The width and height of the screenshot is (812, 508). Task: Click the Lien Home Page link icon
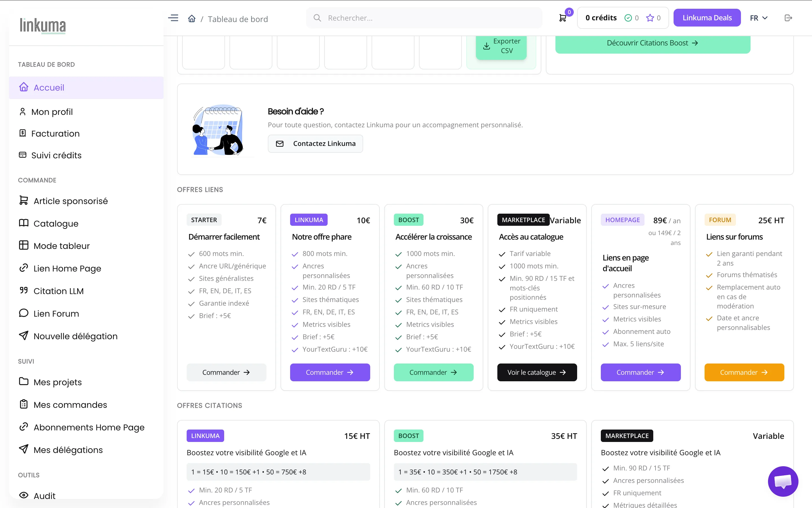(x=23, y=268)
